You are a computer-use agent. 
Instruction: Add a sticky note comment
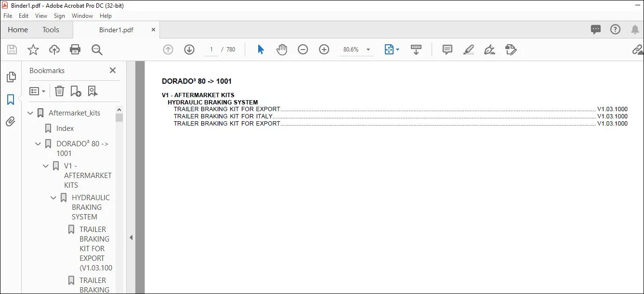(x=447, y=50)
